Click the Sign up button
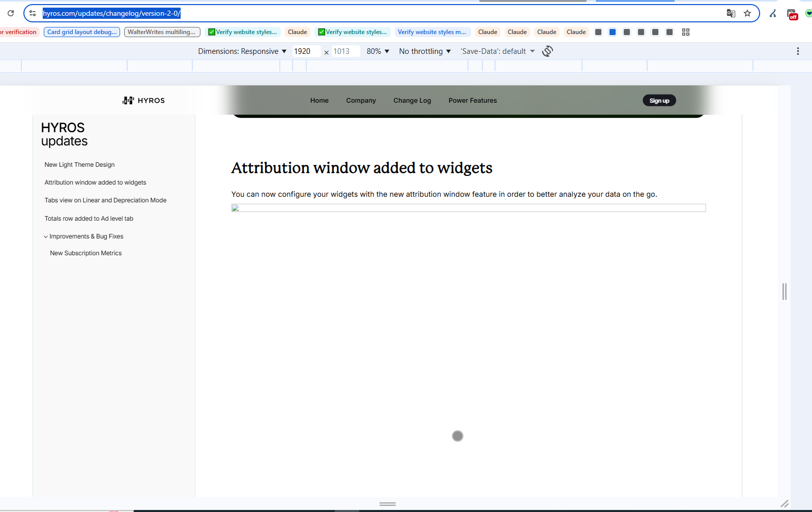This screenshot has width=812, height=512. 659,101
